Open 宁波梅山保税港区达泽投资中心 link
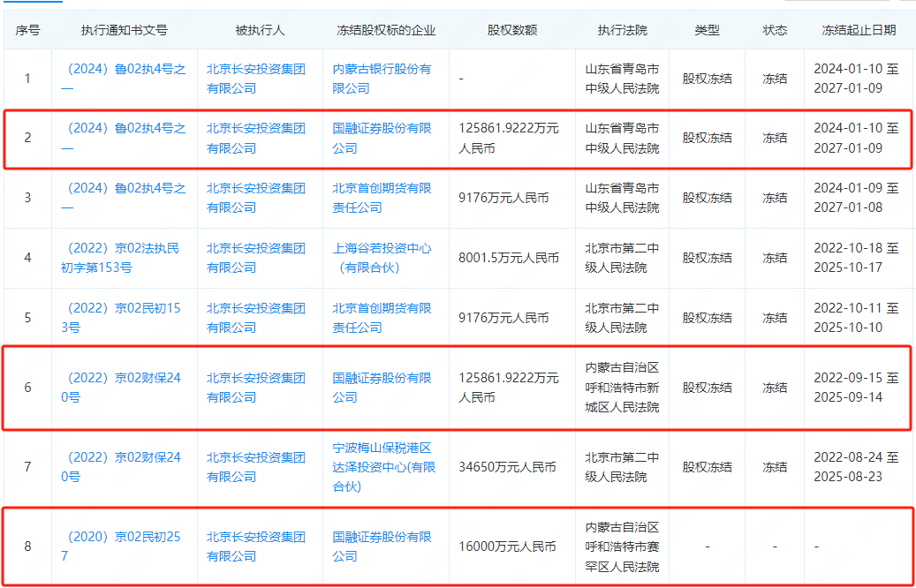This screenshot has height=588, width=916. [384, 467]
